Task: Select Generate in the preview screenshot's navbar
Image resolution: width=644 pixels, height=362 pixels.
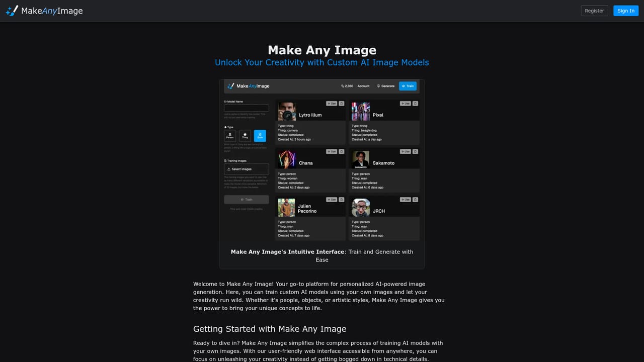Action: tap(386, 86)
